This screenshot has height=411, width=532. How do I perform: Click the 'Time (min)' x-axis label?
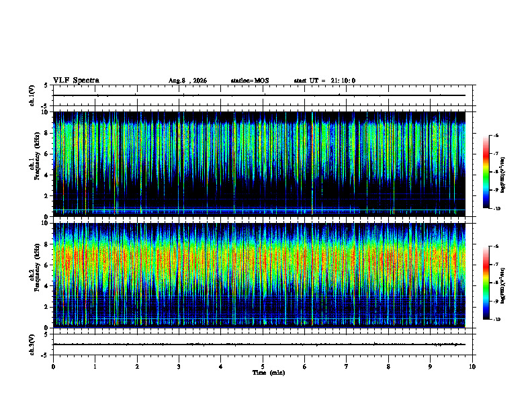(269, 373)
